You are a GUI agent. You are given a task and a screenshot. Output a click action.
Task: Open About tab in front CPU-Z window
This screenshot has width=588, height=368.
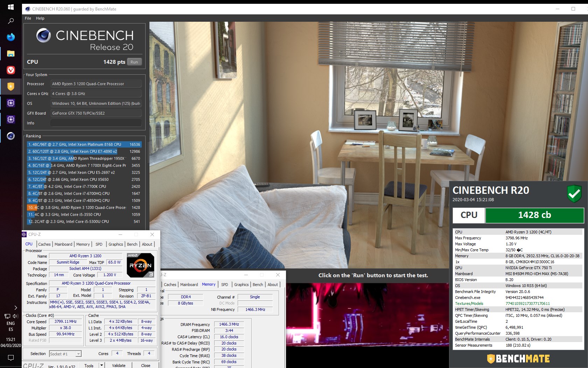(147, 244)
